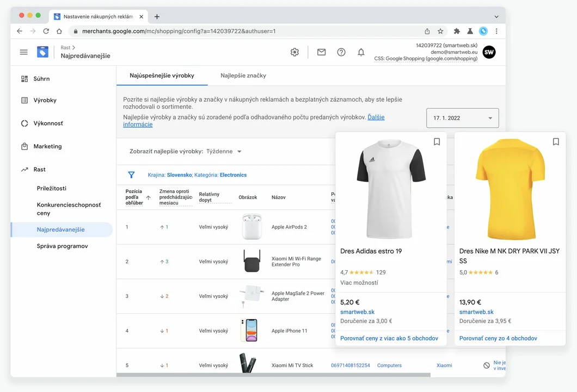Switch to Najlepšie značky tab
577x392 pixels.
tap(243, 76)
